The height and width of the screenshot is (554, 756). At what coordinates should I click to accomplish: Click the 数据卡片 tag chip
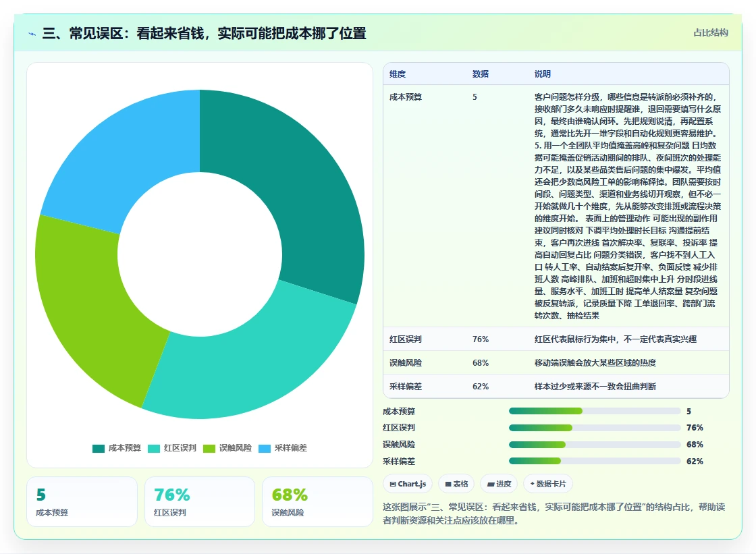click(547, 484)
